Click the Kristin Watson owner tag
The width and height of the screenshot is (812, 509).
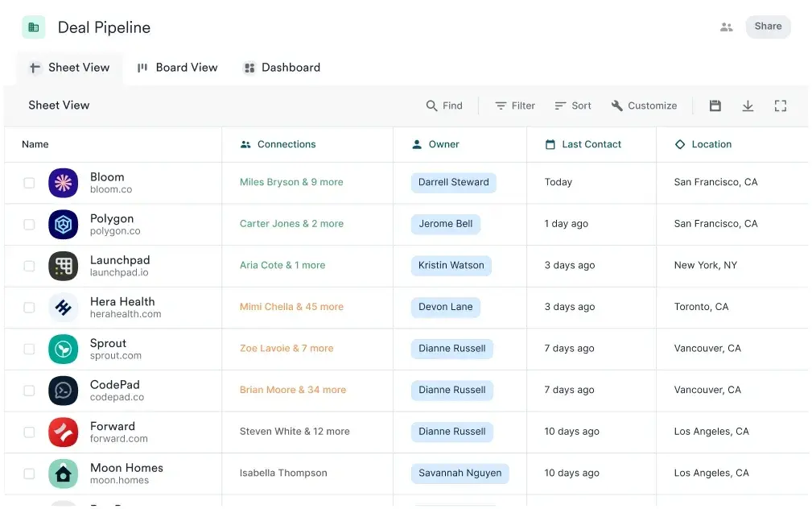(451, 266)
